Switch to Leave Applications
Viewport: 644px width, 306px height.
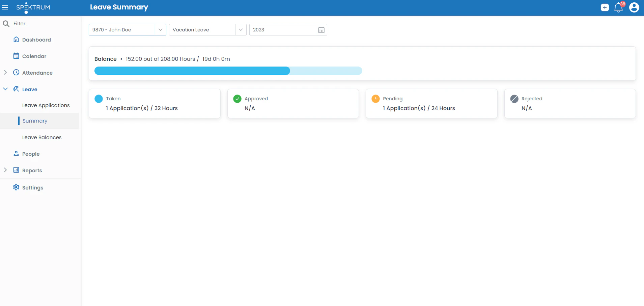(x=46, y=105)
